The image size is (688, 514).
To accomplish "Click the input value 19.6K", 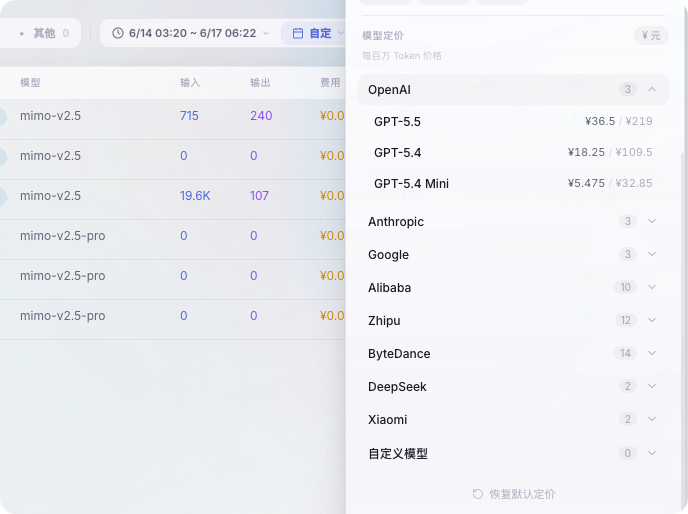I will click(195, 196).
